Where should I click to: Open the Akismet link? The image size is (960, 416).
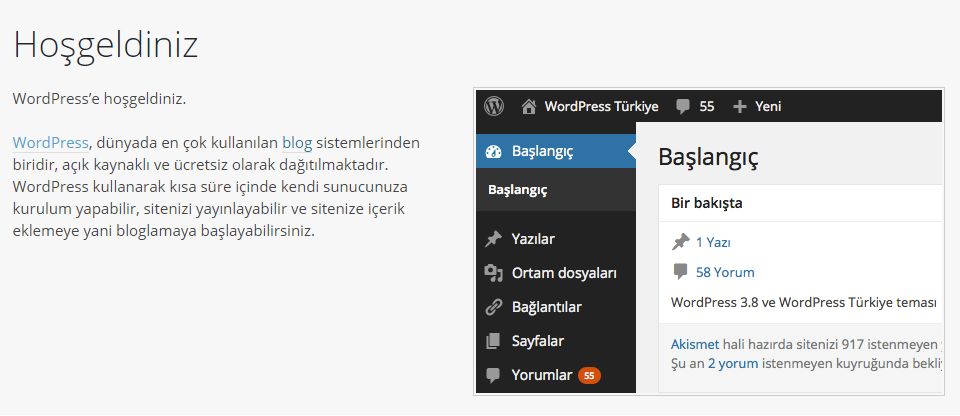[695, 344]
